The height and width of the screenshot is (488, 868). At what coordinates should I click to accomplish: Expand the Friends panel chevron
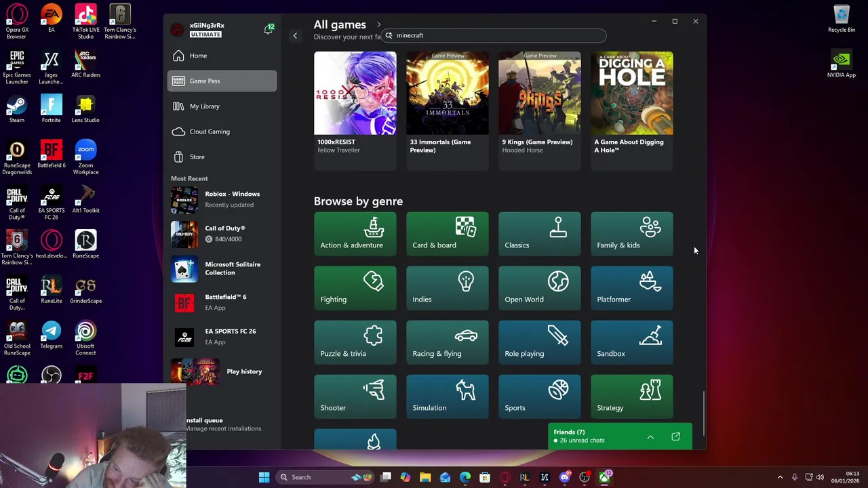(x=650, y=437)
